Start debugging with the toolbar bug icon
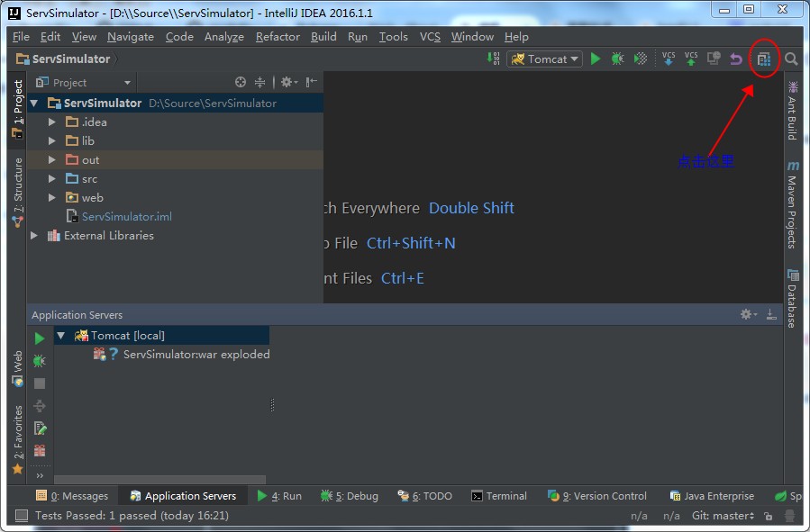The image size is (810, 532). [617, 59]
